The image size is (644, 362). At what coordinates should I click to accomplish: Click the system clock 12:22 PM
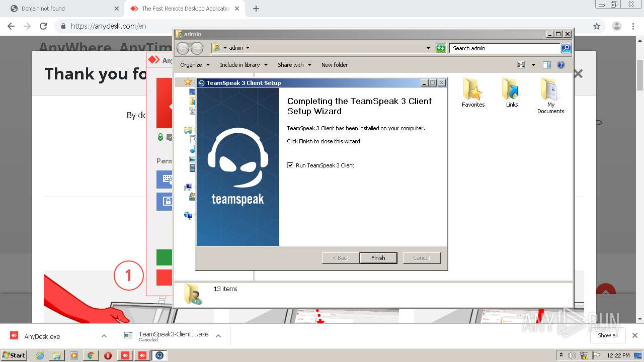click(x=618, y=355)
